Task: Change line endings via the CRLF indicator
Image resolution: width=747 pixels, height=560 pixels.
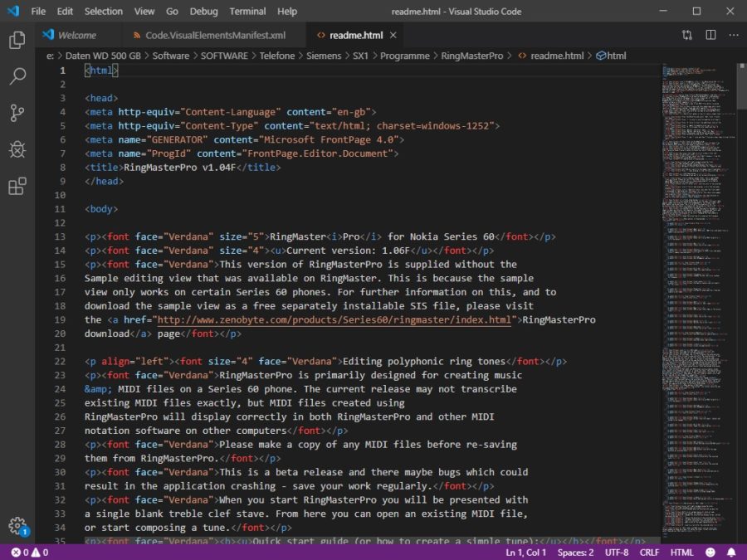Action: (649, 552)
